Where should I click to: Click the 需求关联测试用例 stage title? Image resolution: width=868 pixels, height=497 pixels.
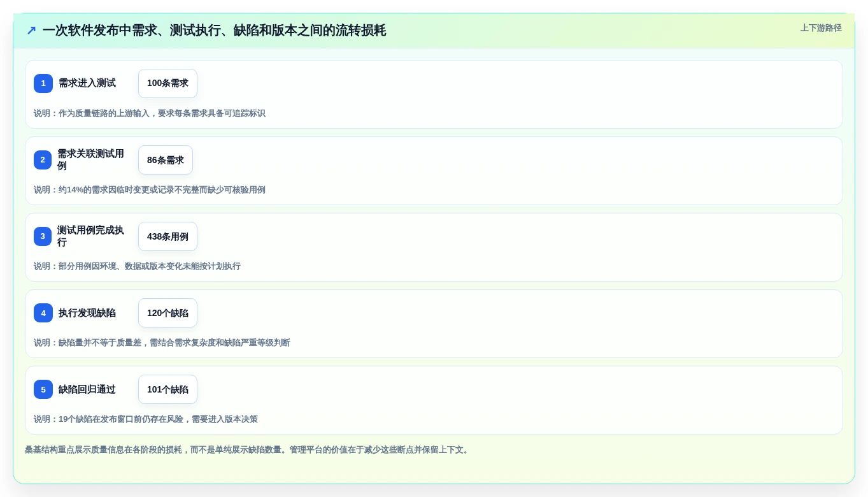[91, 160]
